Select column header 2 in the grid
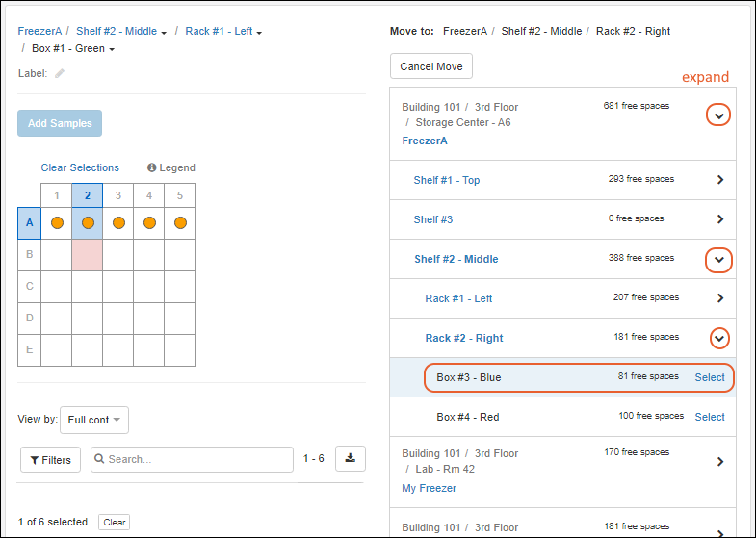The image size is (756, 538). coord(88,196)
